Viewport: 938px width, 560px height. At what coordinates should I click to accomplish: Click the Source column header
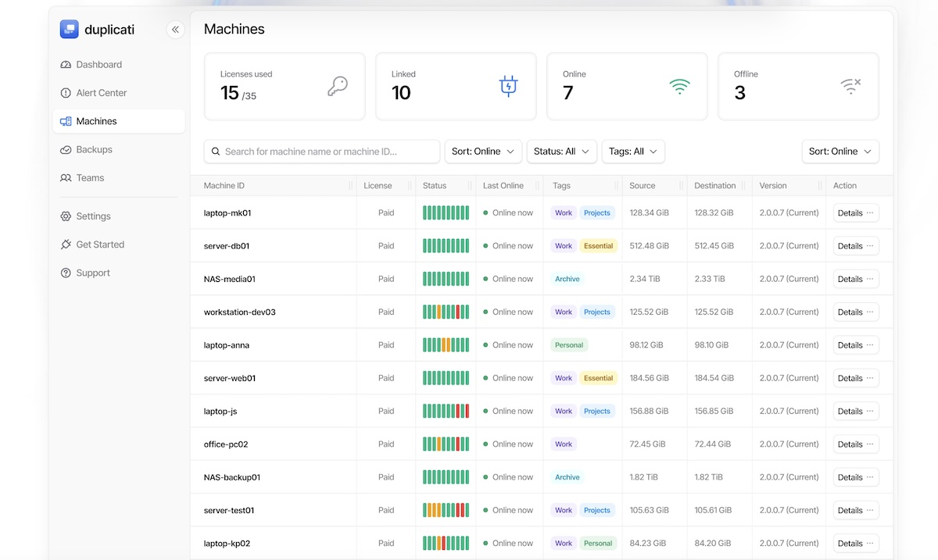point(643,186)
